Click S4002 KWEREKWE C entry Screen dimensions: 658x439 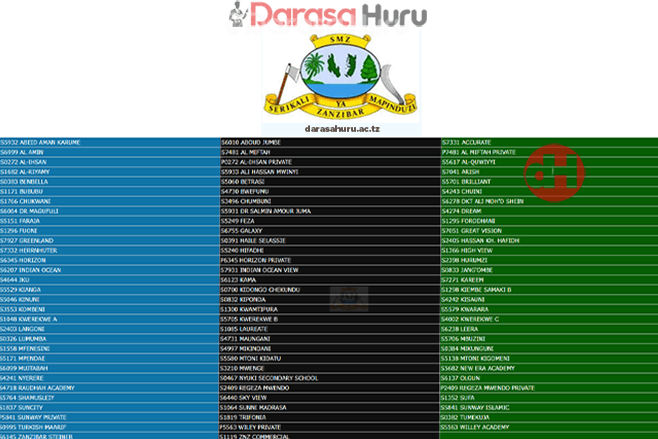point(470,319)
